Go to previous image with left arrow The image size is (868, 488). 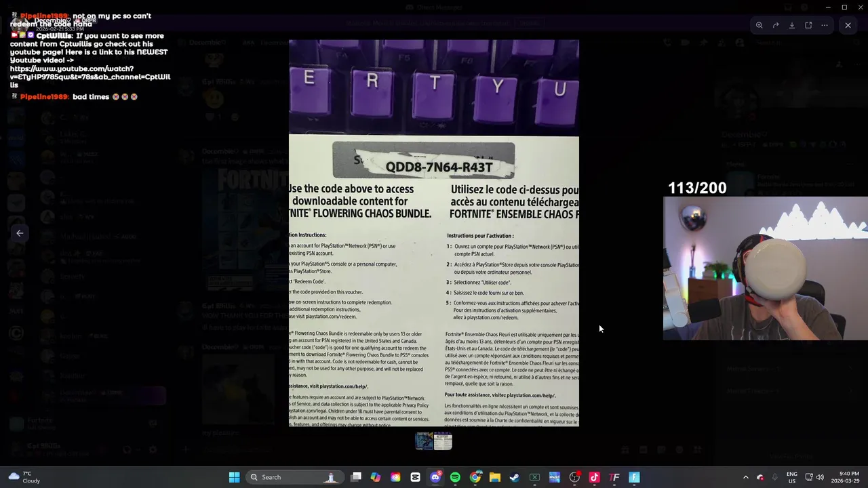tap(20, 232)
